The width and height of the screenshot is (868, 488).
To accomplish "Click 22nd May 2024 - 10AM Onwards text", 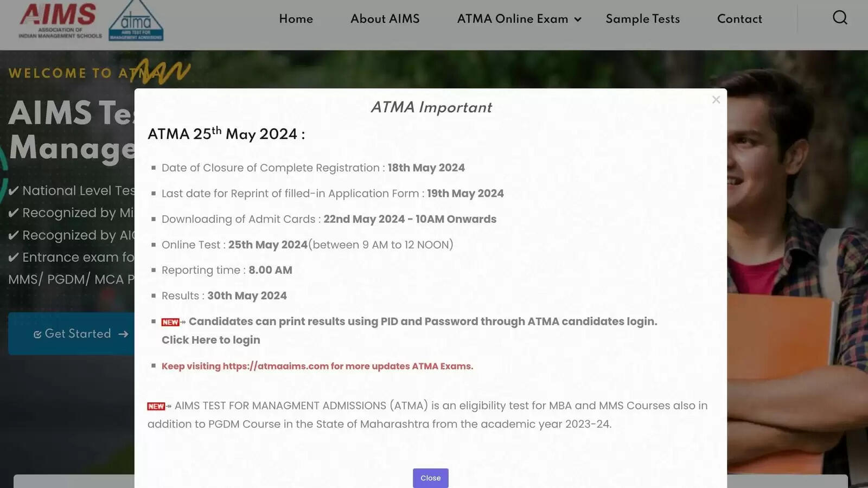I will click(x=410, y=219).
